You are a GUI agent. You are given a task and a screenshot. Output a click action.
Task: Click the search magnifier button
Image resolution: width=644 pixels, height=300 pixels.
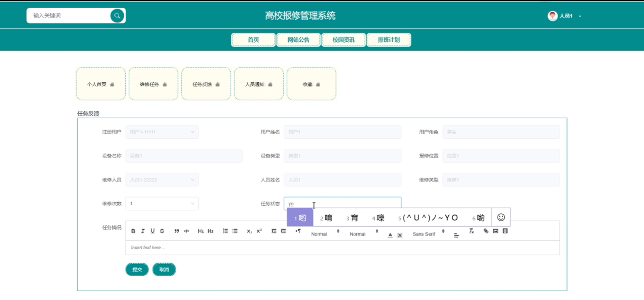(117, 16)
